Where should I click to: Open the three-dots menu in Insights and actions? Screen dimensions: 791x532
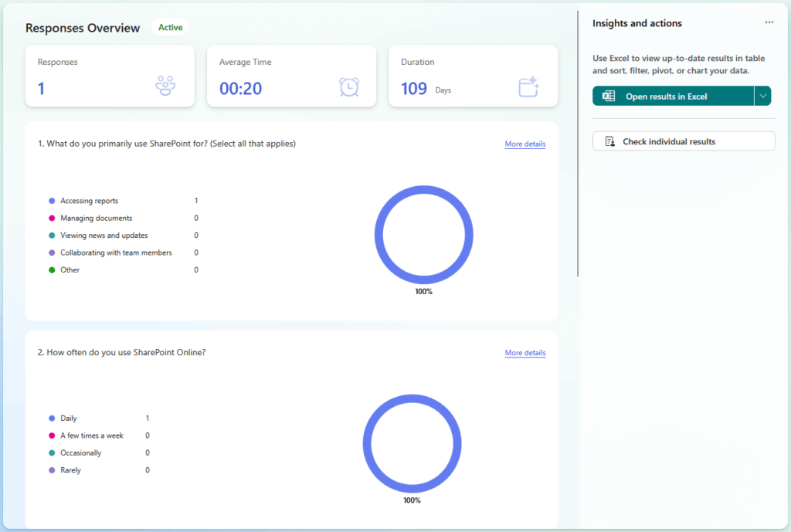(x=769, y=22)
